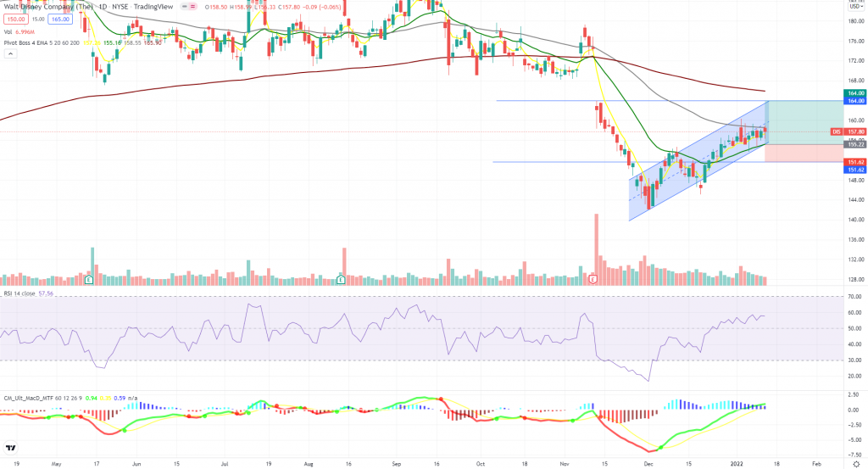Viewport: 868px width, 469px height.
Task: Open chart settings gear on the time axis
Action: point(856,464)
